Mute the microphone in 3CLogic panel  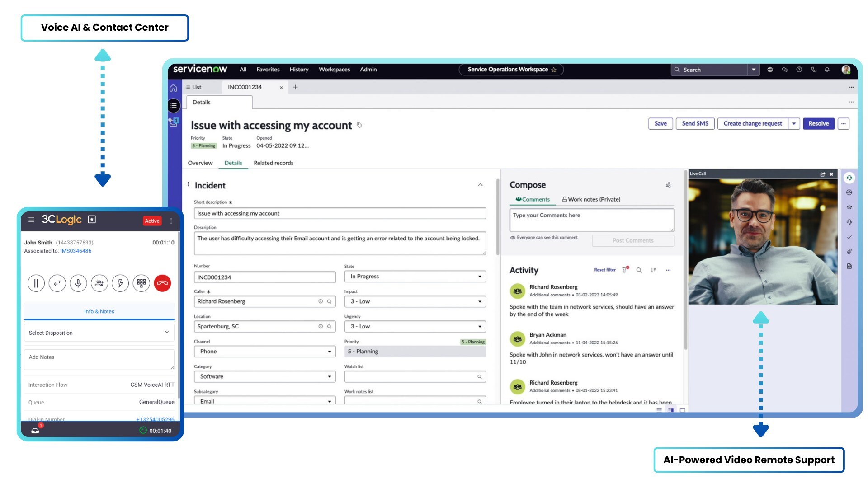click(x=78, y=283)
